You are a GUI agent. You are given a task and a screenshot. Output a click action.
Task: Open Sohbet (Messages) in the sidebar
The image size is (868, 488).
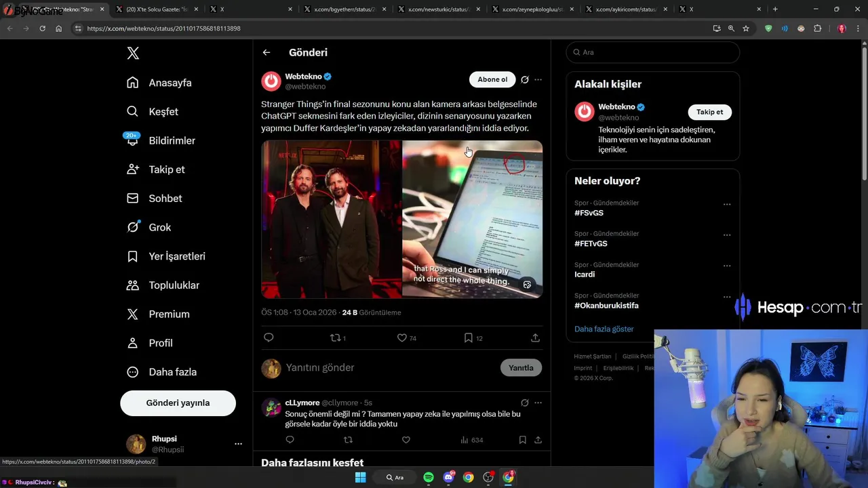pos(155,199)
